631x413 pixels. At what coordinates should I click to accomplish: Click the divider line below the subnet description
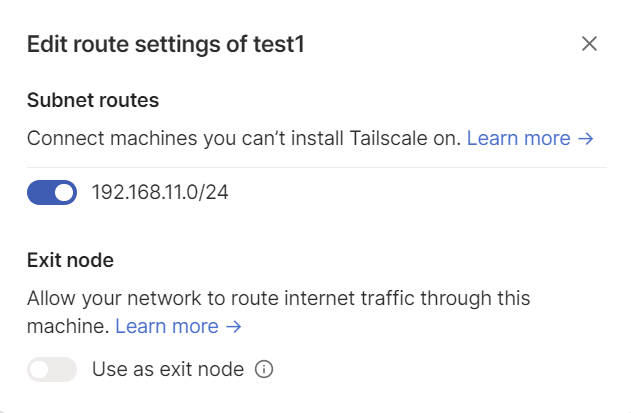click(316, 167)
